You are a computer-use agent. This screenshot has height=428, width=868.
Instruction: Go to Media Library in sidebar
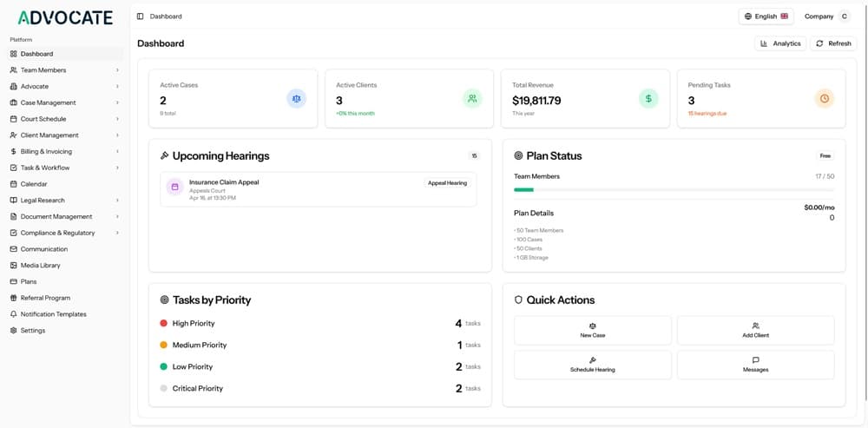point(40,266)
